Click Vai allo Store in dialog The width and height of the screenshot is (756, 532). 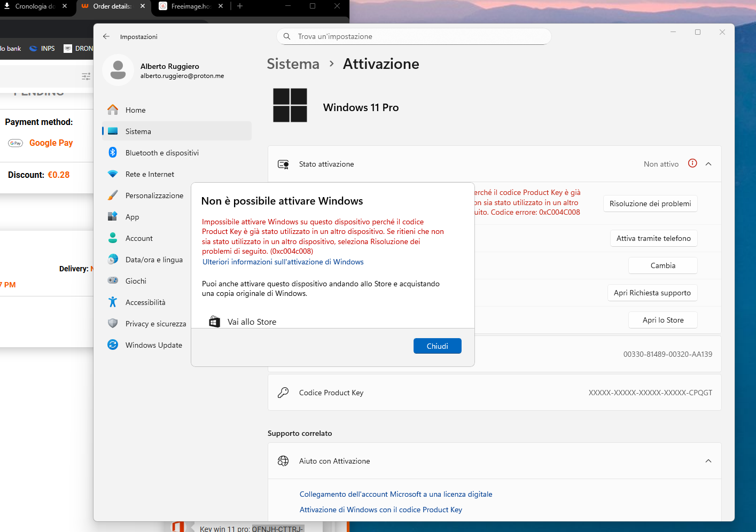pyautogui.click(x=252, y=322)
